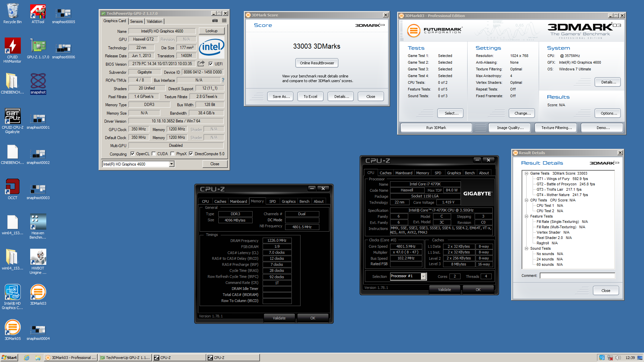
Task: Click Close button in GPU-Z window
Action: [215, 164]
